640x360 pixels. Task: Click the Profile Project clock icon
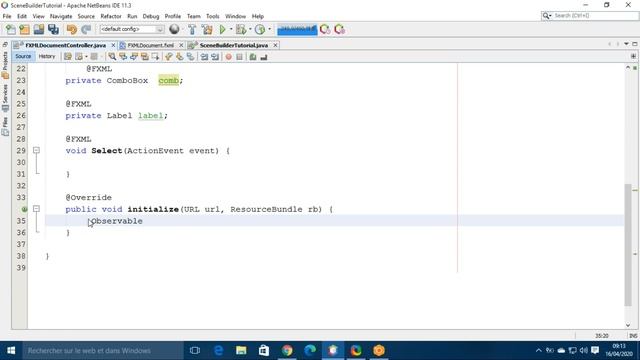[260, 29]
